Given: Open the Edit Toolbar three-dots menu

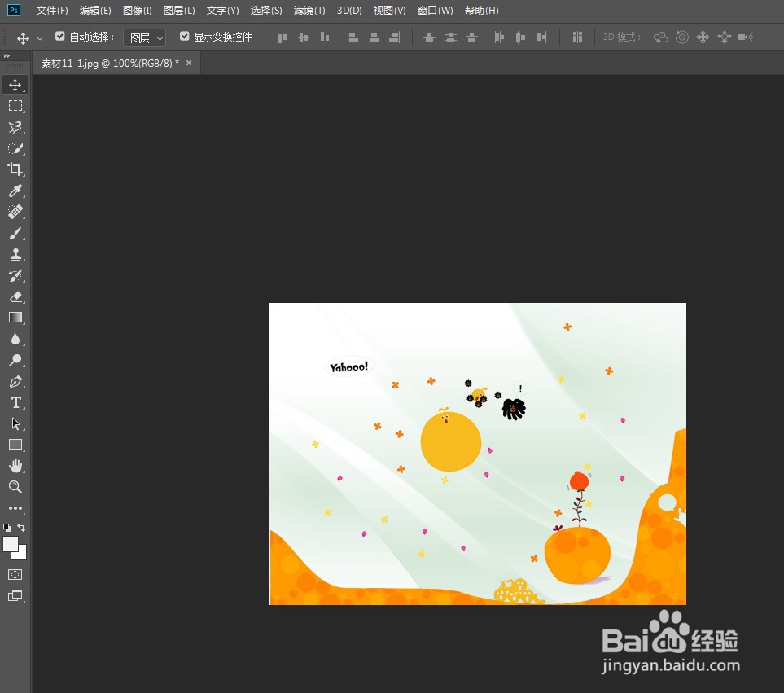Looking at the screenshot, I should [x=15, y=508].
